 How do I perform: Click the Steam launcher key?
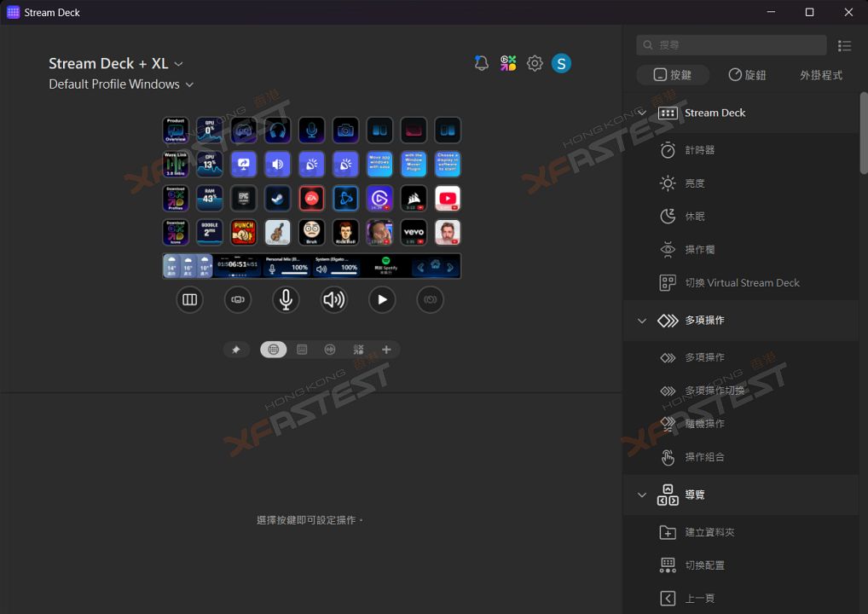coord(277,199)
